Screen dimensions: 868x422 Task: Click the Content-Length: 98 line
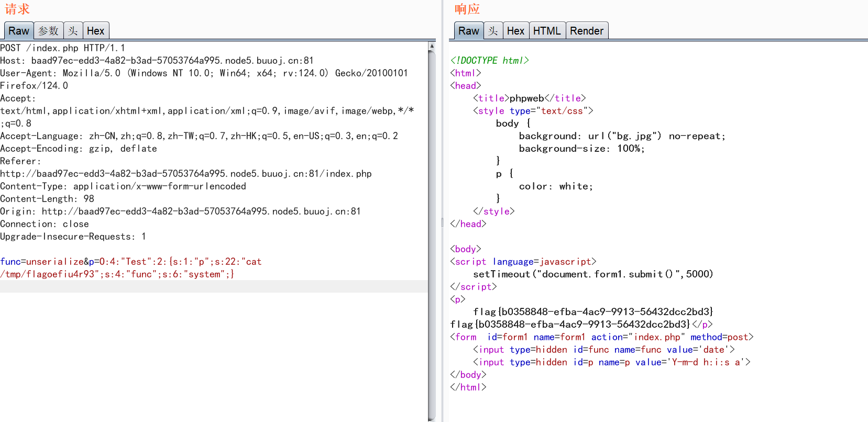pos(47,199)
